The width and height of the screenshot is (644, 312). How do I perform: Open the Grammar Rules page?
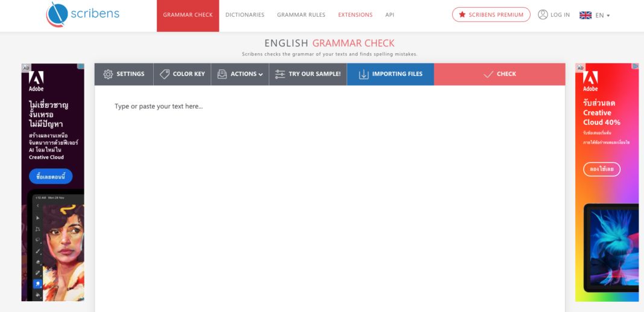tap(301, 15)
